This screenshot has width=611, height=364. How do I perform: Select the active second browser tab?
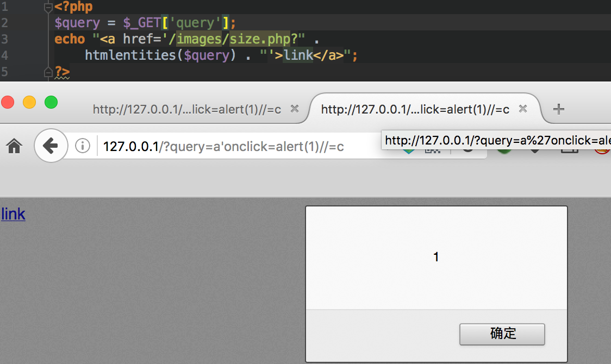pyautogui.click(x=415, y=109)
